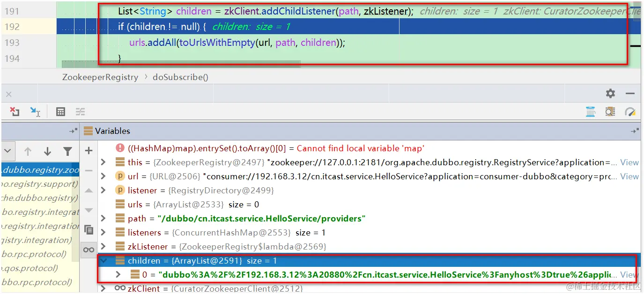Select 'children = {ArrayList@2591}' variable row
Image resolution: width=644 pixels, height=294 pixels.
(x=369, y=261)
